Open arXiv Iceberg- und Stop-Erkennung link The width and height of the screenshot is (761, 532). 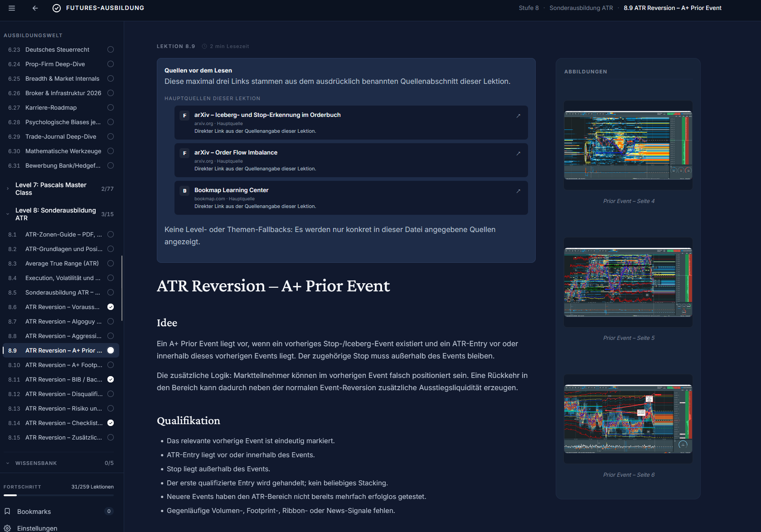(351, 122)
